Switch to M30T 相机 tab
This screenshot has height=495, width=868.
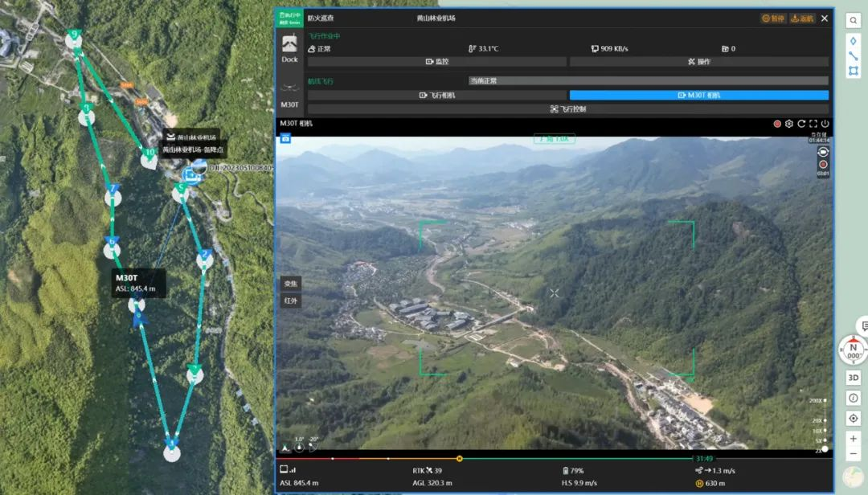pos(698,96)
